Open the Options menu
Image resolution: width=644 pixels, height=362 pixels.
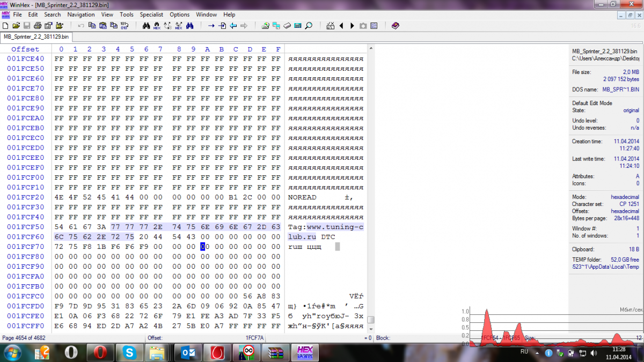point(180,14)
